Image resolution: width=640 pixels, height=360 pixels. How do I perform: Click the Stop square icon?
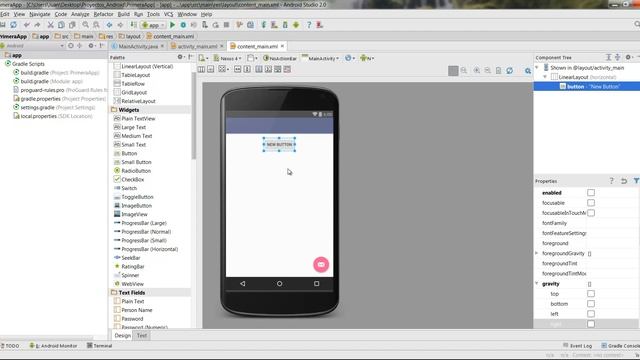pos(227,25)
